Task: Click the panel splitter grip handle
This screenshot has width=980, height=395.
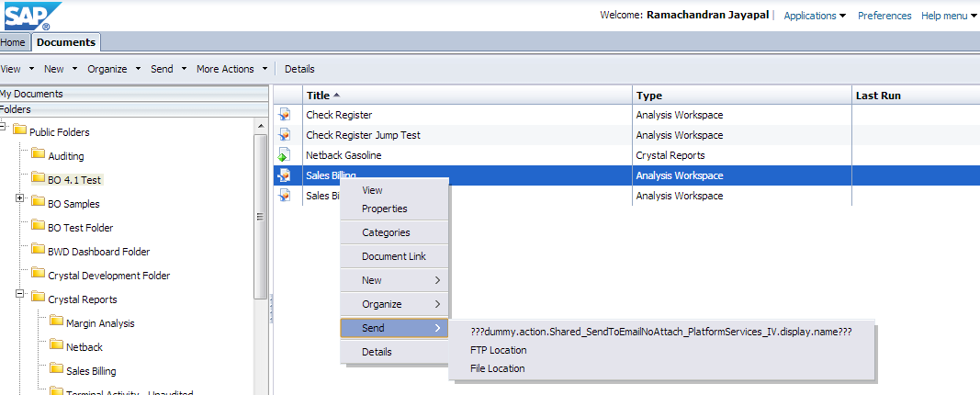Action: 271,310
